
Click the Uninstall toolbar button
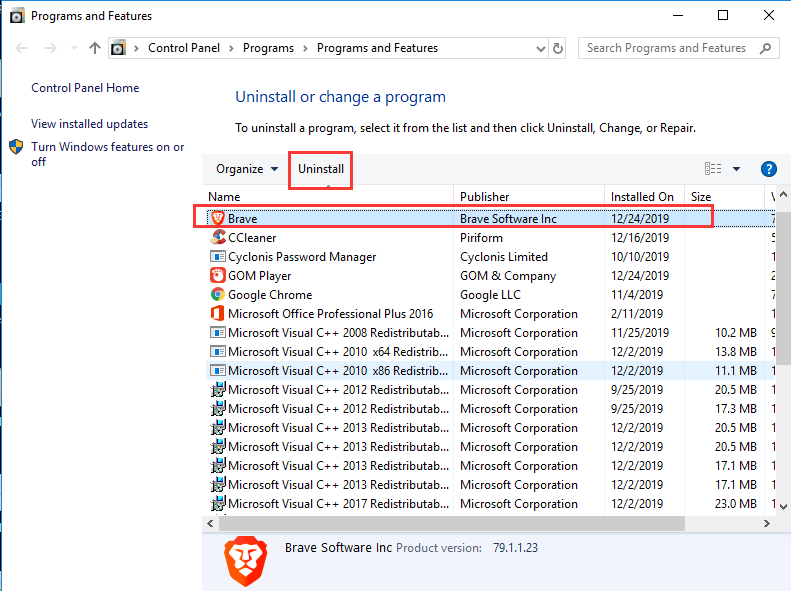pos(321,169)
